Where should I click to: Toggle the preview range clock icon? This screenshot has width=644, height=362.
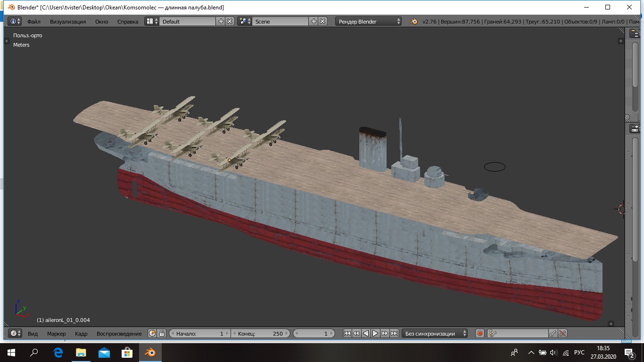tap(152, 333)
